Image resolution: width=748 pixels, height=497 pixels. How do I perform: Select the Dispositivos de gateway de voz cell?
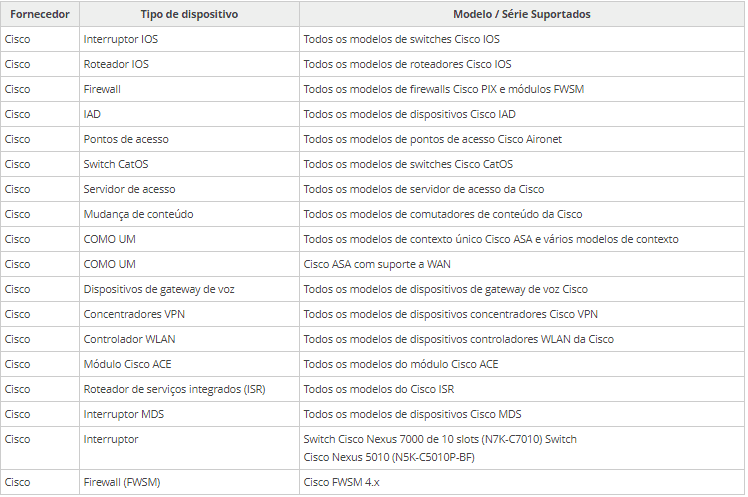point(160,290)
